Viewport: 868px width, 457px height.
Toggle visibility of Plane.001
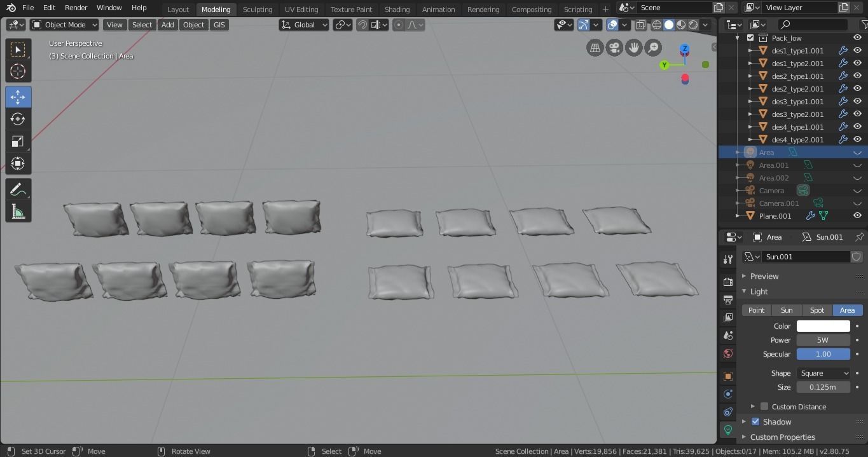tap(857, 216)
